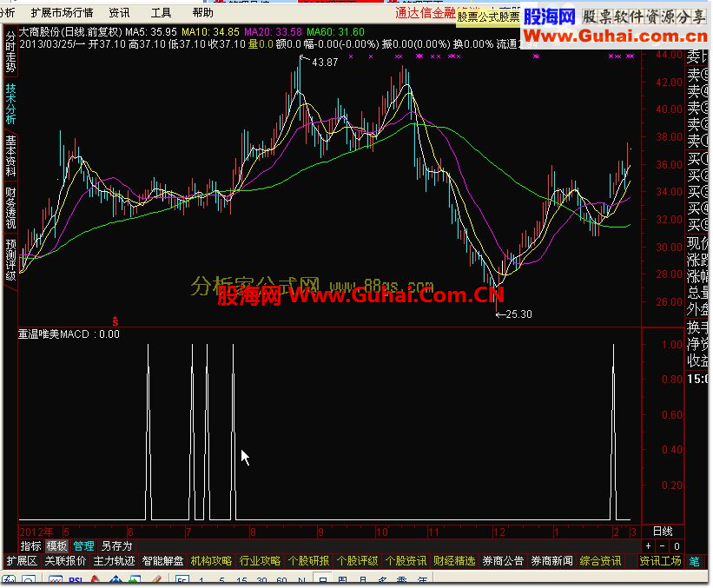The height and width of the screenshot is (588, 713).
Task: Open the 财经精选 tab
Action: (x=454, y=561)
